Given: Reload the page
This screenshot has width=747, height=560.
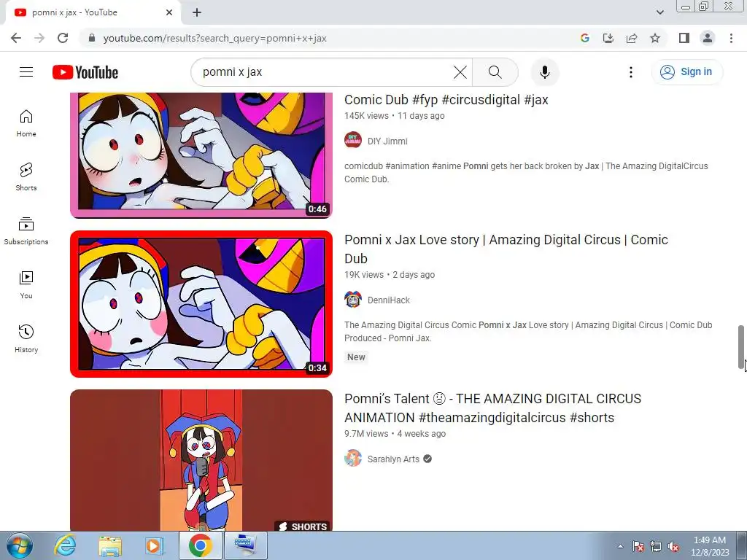Looking at the screenshot, I should pyautogui.click(x=63, y=38).
